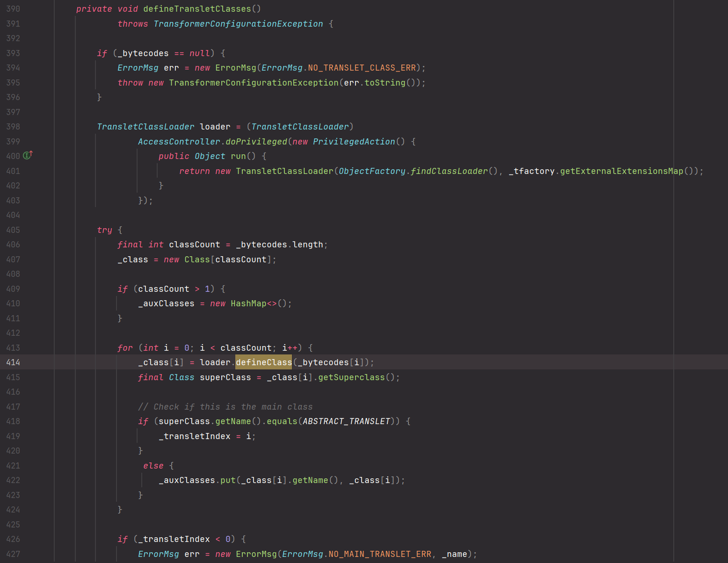Viewport: 728px width, 563px height.
Task: Click the doPrivileged method on line 399
Action: click(x=256, y=142)
